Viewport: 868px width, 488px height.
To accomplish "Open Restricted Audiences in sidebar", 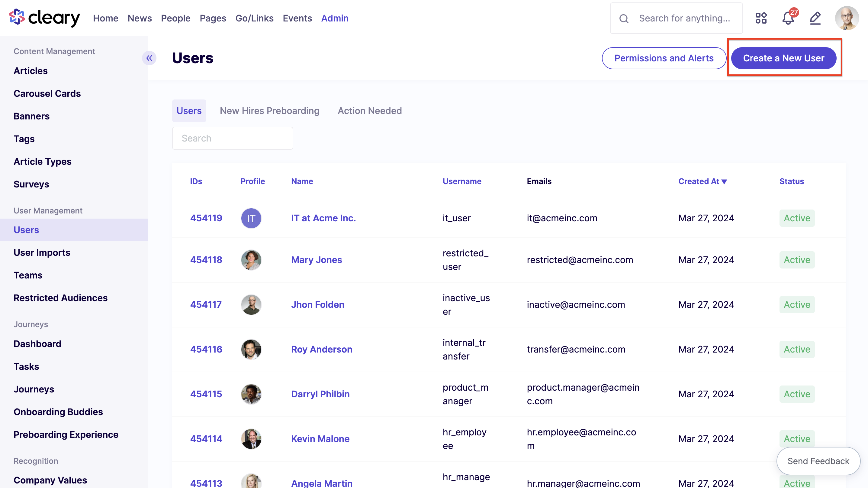I will [x=61, y=298].
